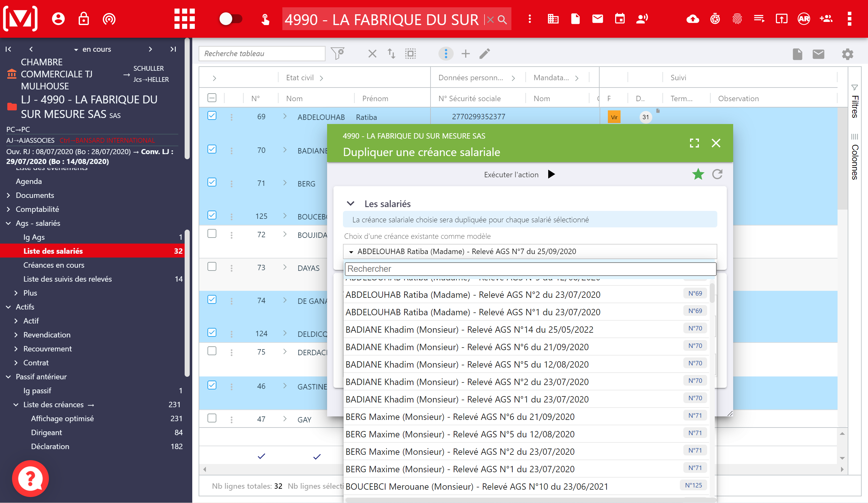Click the AR circle icon
The width and height of the screenshot is (868, 503).
click(x=804, y=19)
